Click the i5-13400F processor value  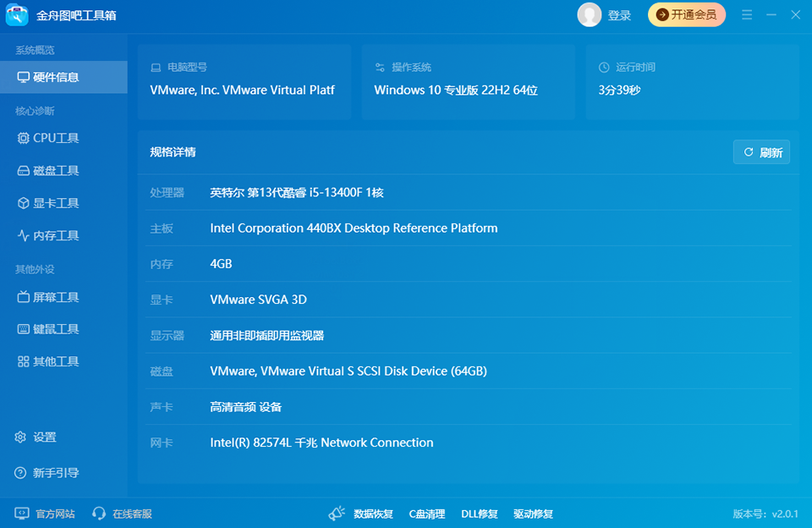(297, 193)
